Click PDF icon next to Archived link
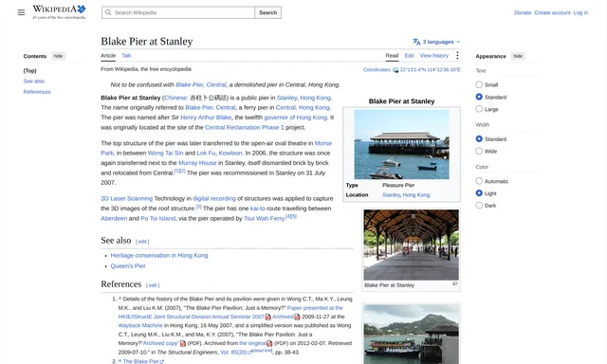607x364 pixels. pyautogui.click(x=297, y=317)
